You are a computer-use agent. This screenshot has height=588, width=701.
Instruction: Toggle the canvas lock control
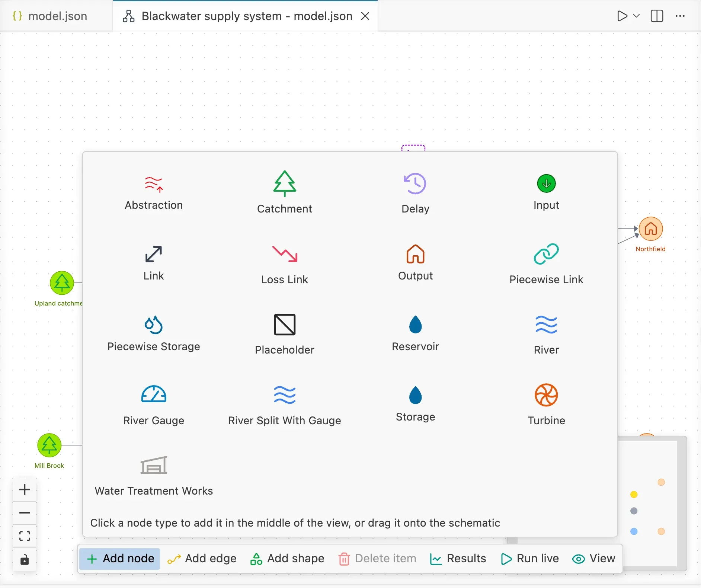pyautogui.click(x=25, y=559)
